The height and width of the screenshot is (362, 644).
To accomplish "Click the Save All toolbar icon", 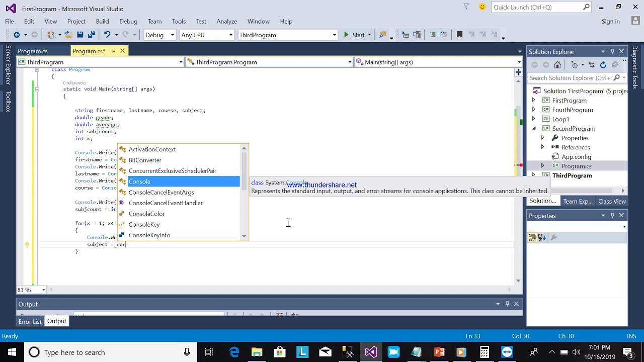I will (92, 35).
